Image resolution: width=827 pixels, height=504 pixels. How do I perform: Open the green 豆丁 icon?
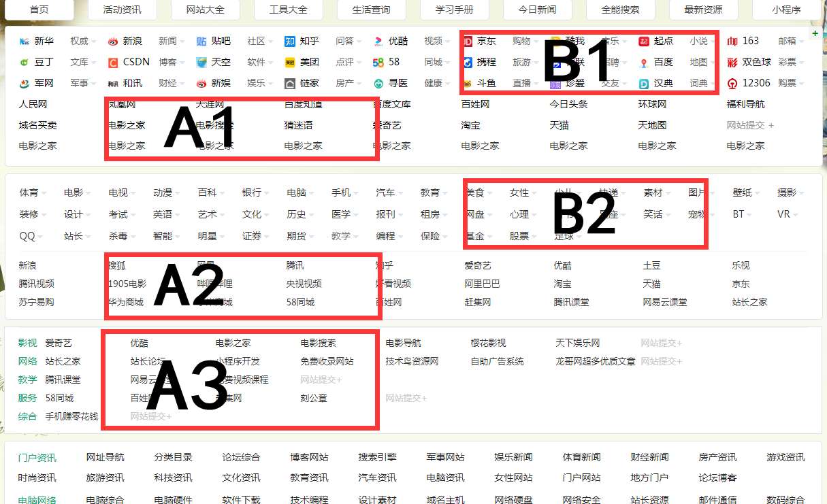[25, 63]
